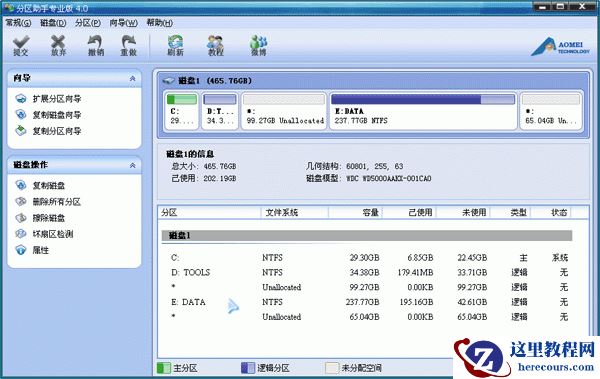Launch 复制分区向导 link

click(x=57, y=131)
